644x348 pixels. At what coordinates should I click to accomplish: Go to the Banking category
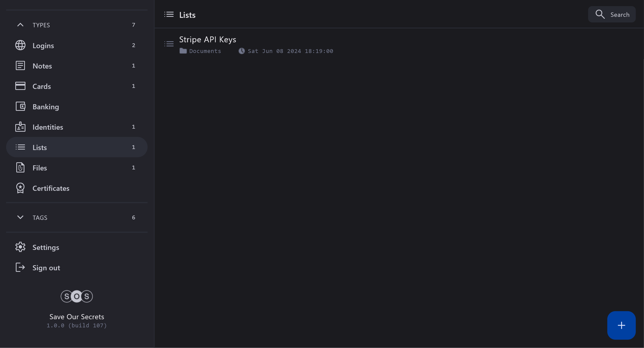[x=46, y=107]
